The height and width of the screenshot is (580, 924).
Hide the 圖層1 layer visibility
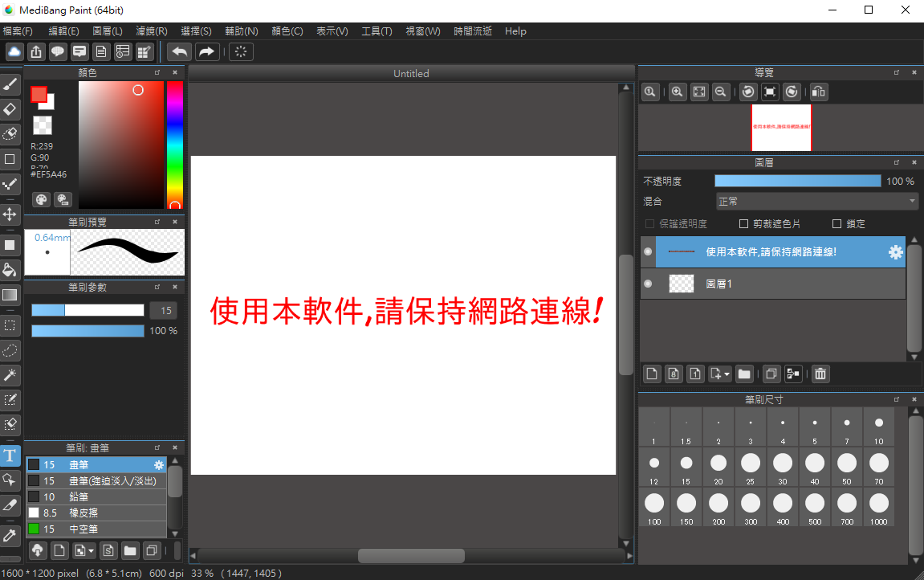(648, 284)
